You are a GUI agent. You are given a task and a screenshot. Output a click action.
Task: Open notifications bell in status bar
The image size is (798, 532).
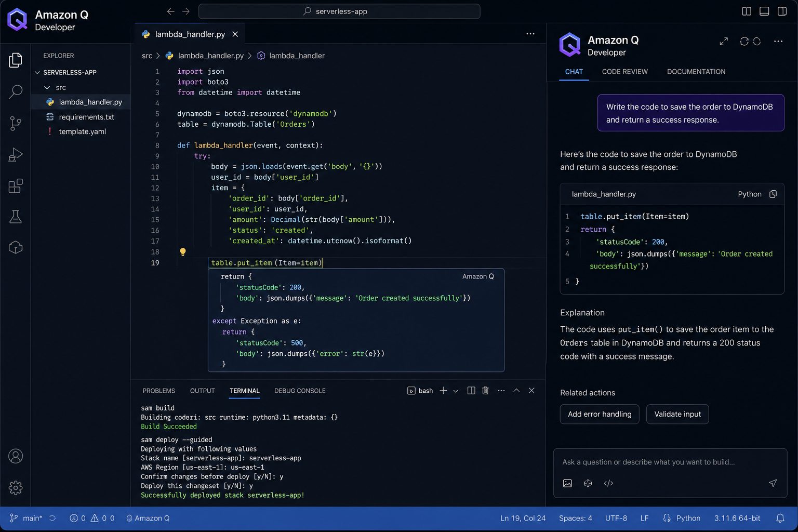780,518
